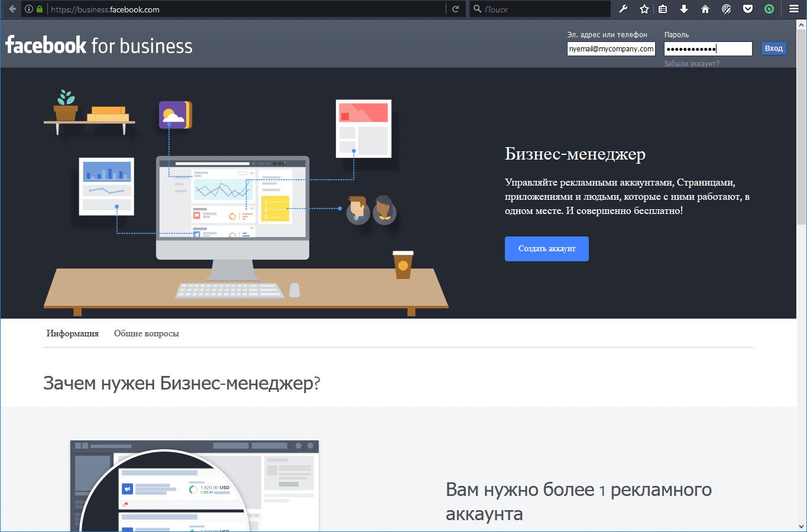Go to the home page icon

(705, 9)
